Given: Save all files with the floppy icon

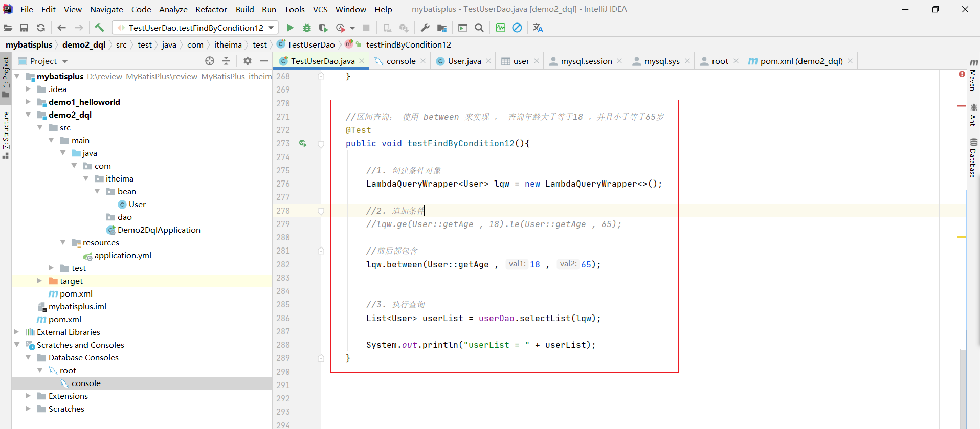Looking at the screenshot, I should pyautogui.click(x=24, y=28).
